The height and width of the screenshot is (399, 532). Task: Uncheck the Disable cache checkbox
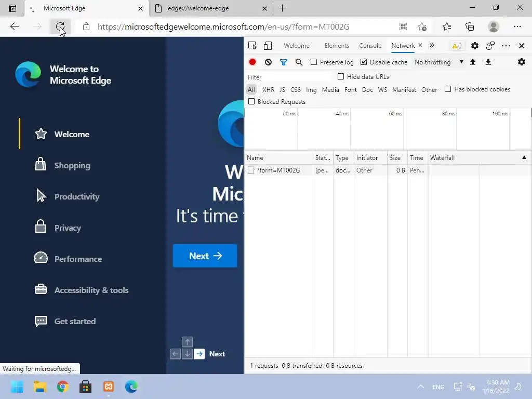point(364,62)
